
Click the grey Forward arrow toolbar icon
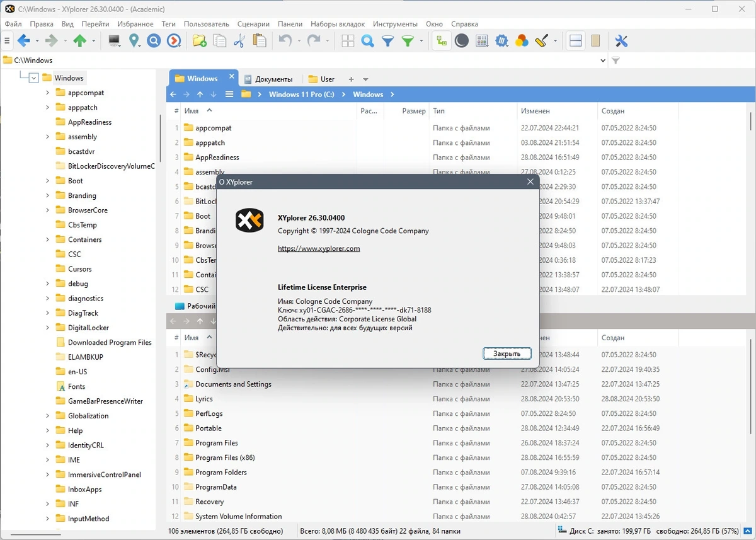click(52, 41)
